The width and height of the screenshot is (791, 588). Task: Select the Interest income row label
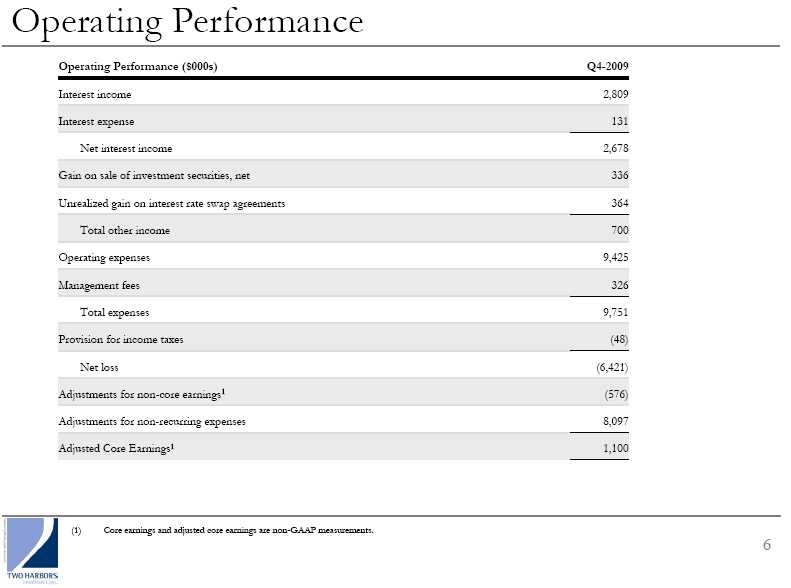point(95,94)
